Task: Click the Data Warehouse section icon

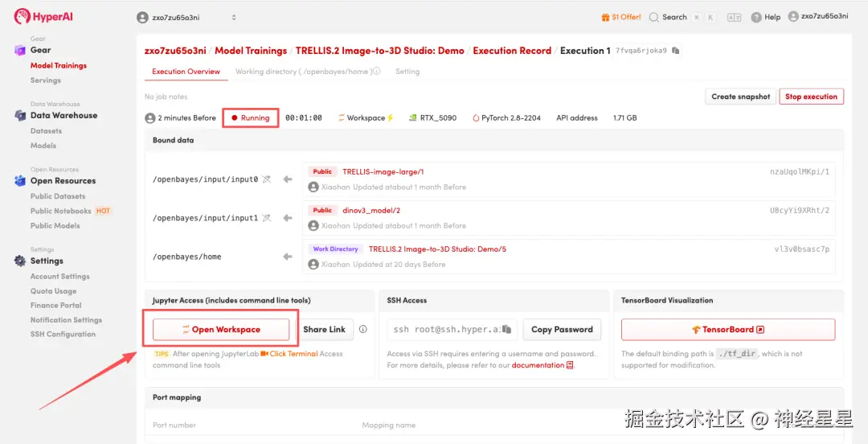Action: click(20, 115)
